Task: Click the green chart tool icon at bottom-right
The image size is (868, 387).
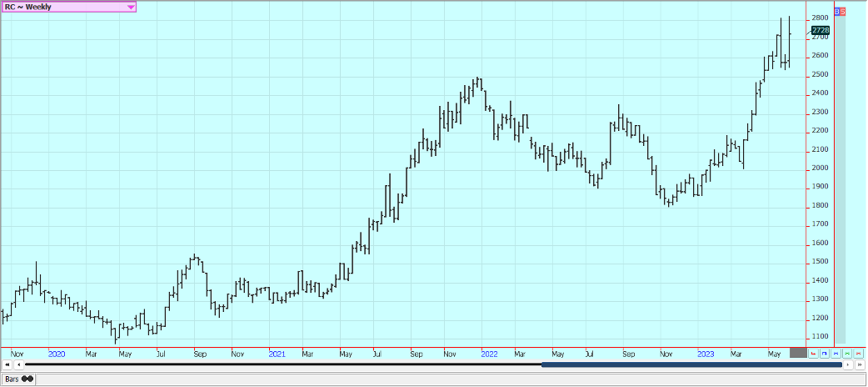Action: pyautogui.click(x=847, y=353)
